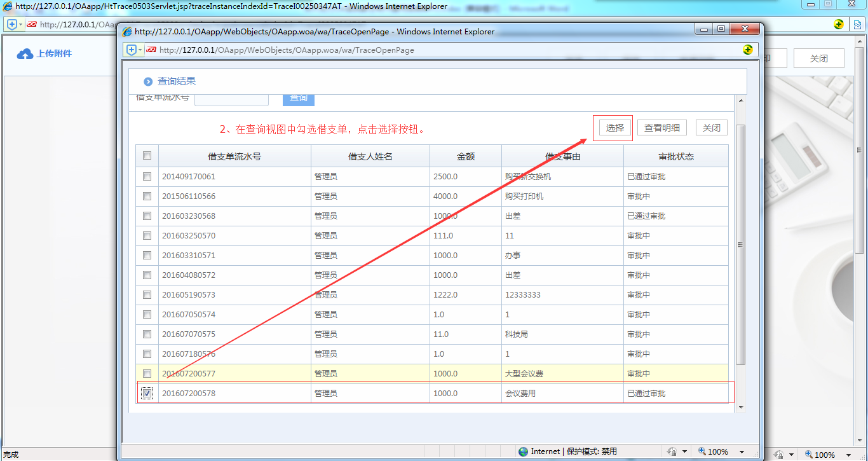Click the 借支单流水号 search input field
This screenshot has height=461, width=868.
click(231, 100)
